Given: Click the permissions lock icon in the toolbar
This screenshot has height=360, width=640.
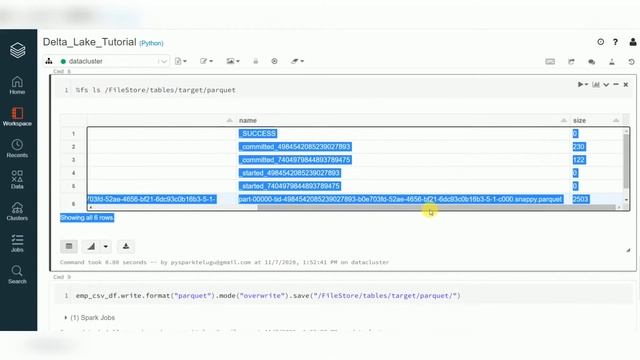Looking at the screenshot, I should click(x=256, y=61).
